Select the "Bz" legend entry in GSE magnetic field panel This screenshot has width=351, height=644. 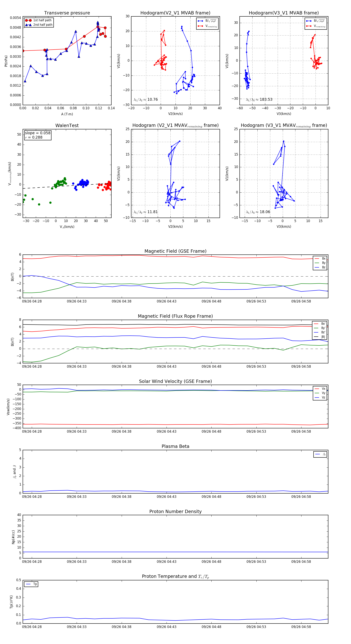[320, 267]
